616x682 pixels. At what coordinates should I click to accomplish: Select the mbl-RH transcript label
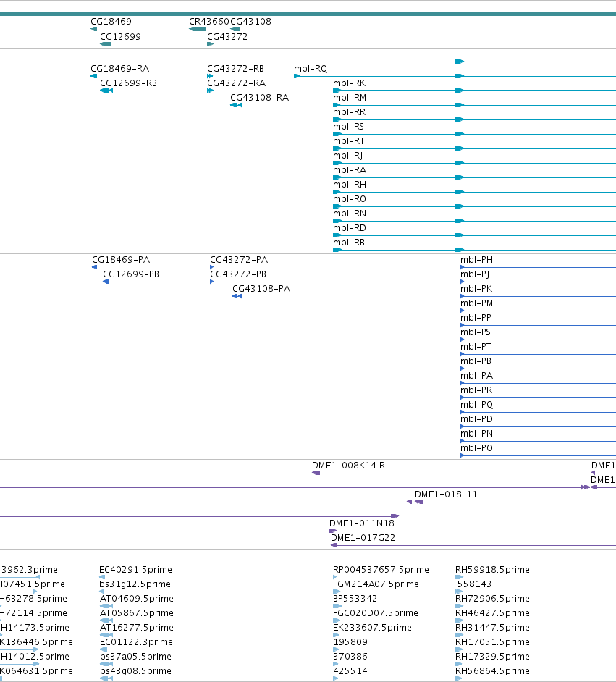click(350, 185)
